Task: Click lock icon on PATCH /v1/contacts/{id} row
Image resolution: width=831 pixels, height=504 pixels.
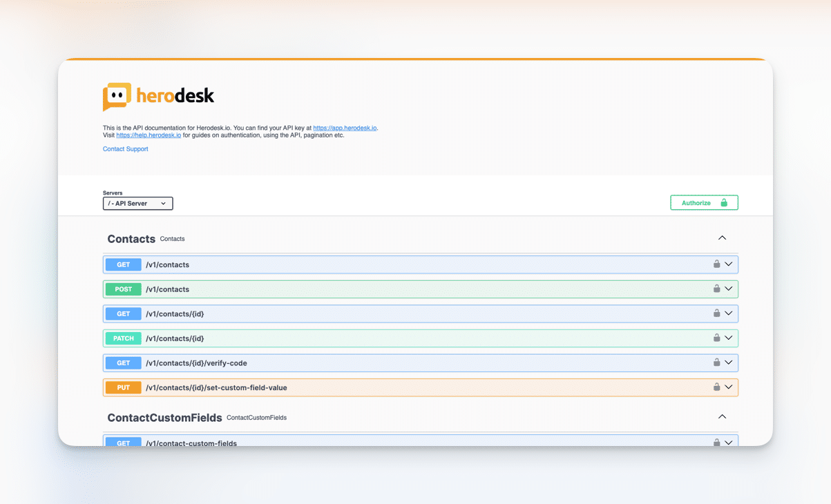Action: [x=716, y=338]
